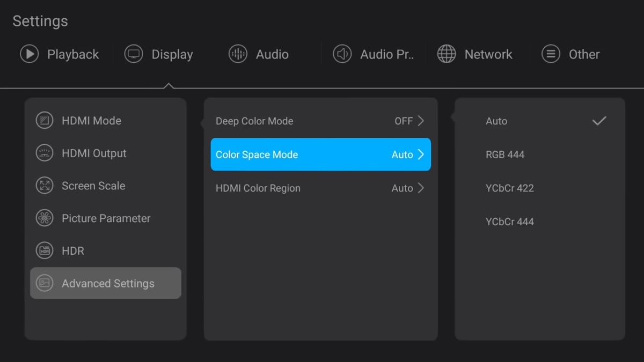Click the Playback play-circle icon
The width and height of the screenshot is (644, 362).
pyautogui.click(x=29, y=54)
